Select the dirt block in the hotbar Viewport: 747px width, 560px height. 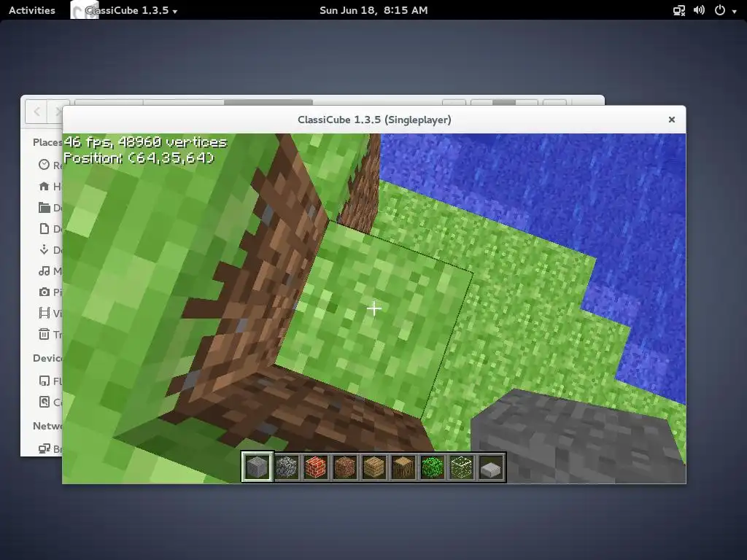tap(345, 467)
